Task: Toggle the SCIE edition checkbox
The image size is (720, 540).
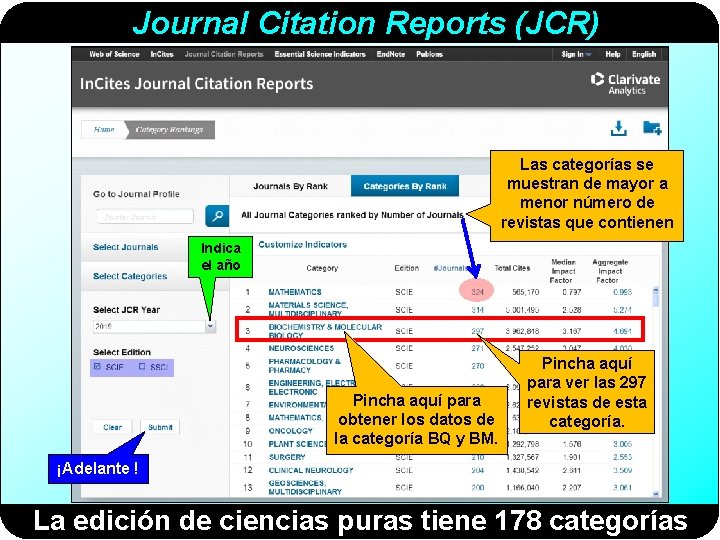Action: pyautogui.click(x=97, y=366)
